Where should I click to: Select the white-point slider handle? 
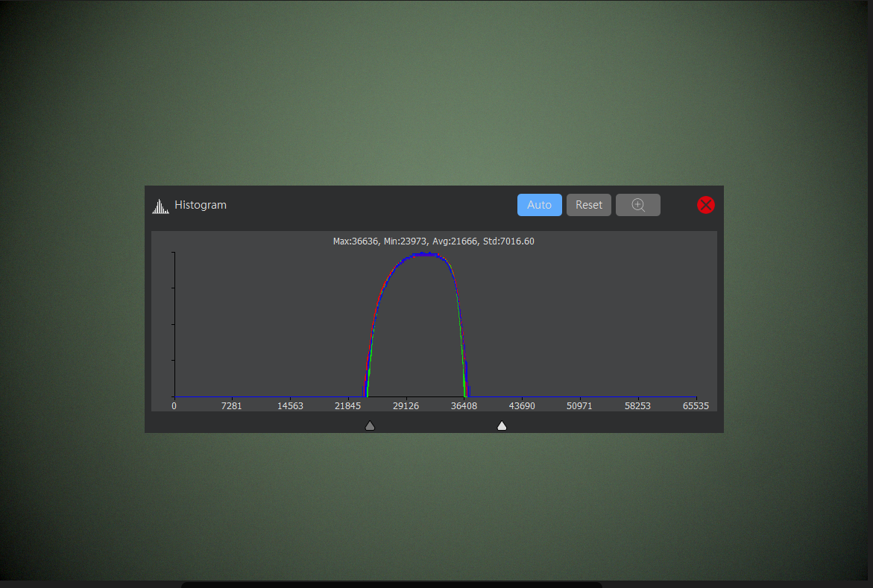pyautogui.click(x=502, y=426)
